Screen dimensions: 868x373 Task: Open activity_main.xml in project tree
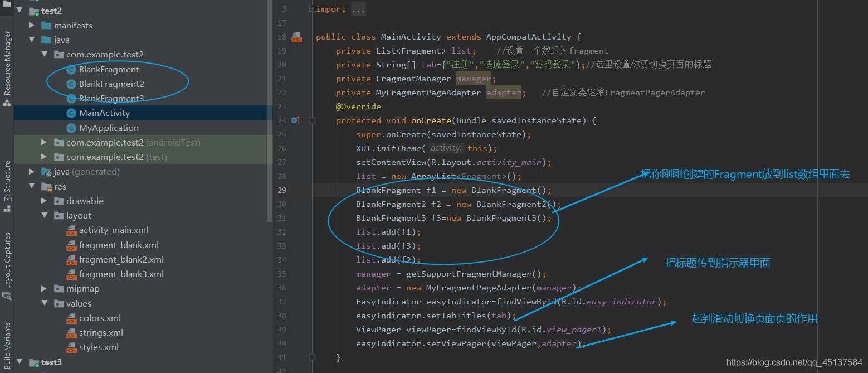coord(114,230)
